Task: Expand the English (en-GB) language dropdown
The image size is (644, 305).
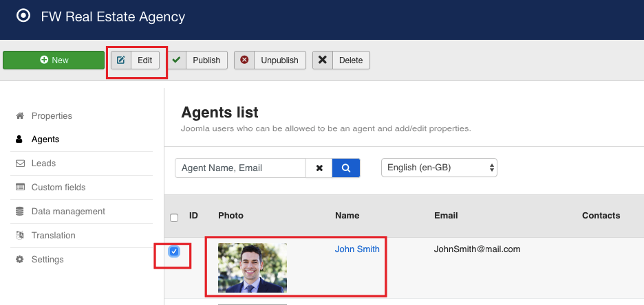Action: [x=439, y=168]
